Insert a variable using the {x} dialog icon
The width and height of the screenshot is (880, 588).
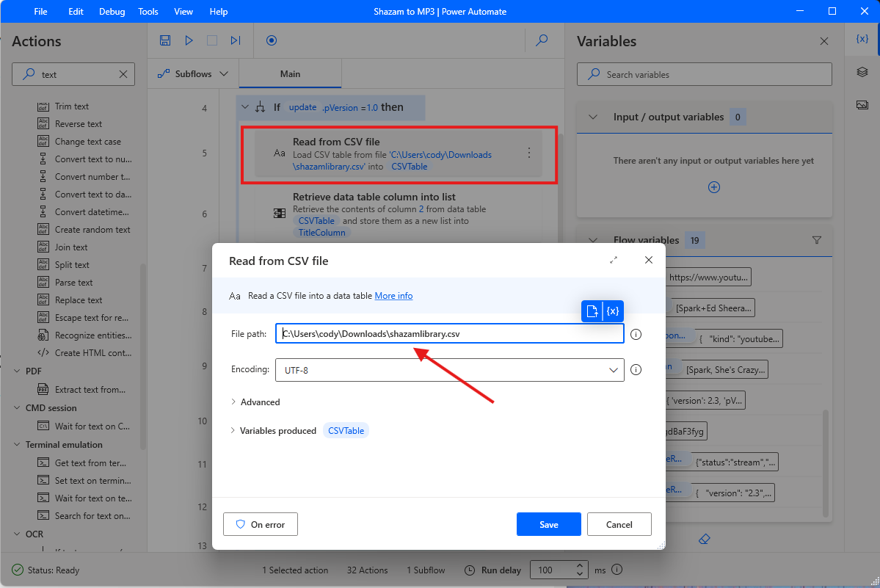(613, 311)
